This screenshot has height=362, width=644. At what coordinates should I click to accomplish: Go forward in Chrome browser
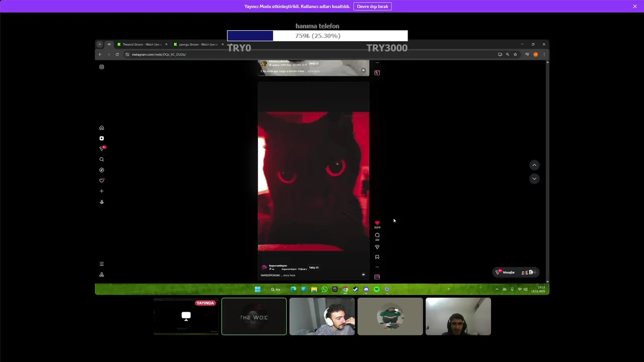[x=108, y=54]
